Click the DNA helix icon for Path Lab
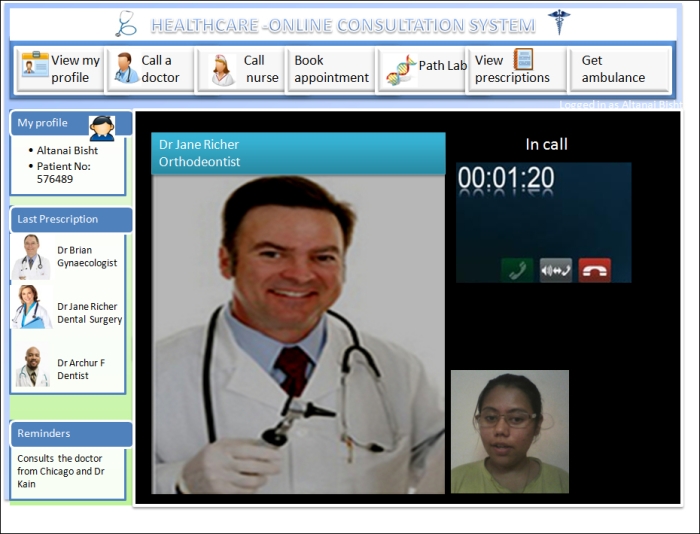Image resolution: width=700 pixels, height=534 pixels. 401,70
